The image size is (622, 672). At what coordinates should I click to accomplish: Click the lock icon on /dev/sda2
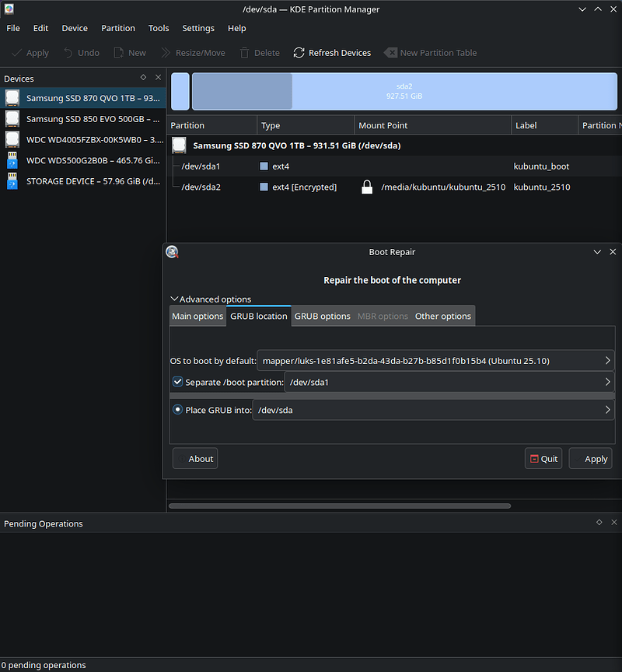click(367, 187)
